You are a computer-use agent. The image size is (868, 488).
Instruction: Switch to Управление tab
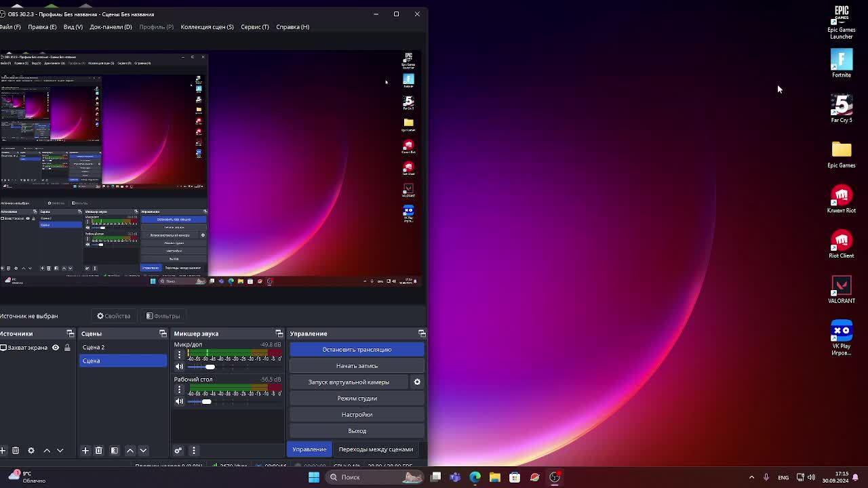pyautogui.click(x=309, y=449)
